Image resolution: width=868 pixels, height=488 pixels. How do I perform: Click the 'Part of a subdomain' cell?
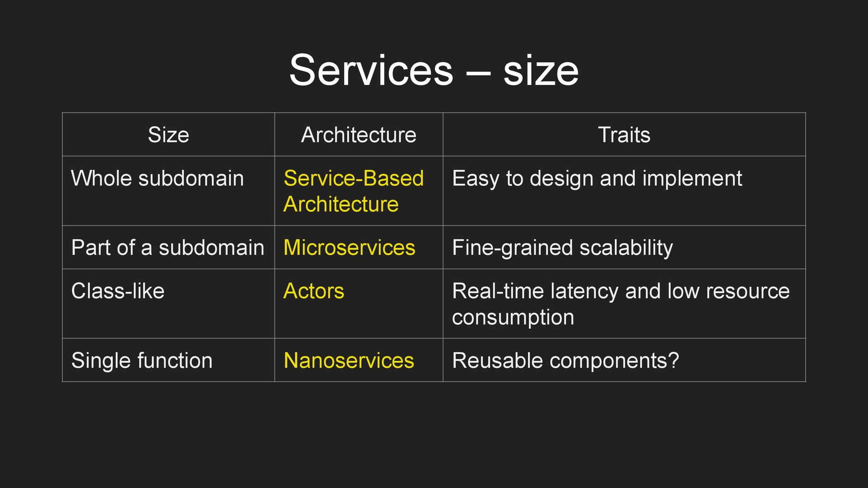pos(167,248)
